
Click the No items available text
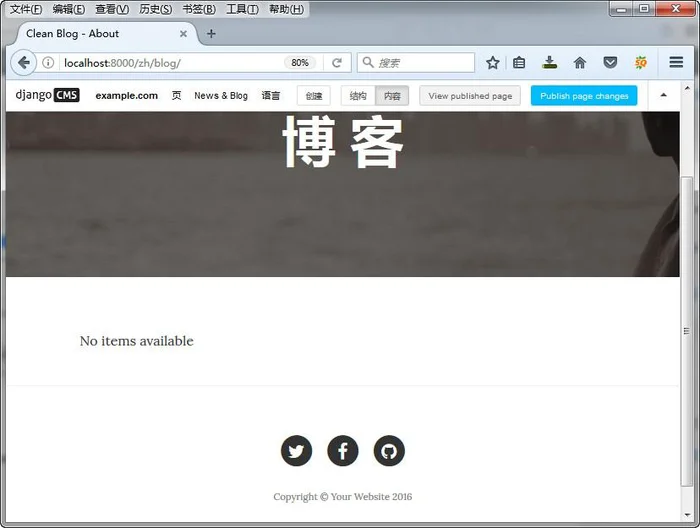click(137, 341)
